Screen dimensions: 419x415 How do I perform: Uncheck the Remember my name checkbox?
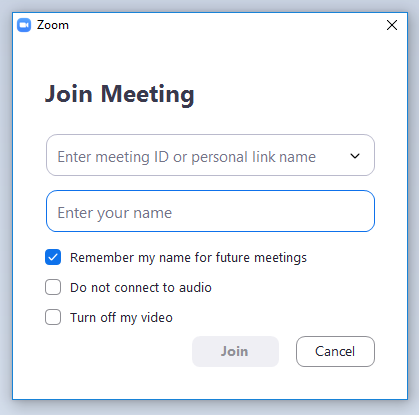tap(53, 257)
